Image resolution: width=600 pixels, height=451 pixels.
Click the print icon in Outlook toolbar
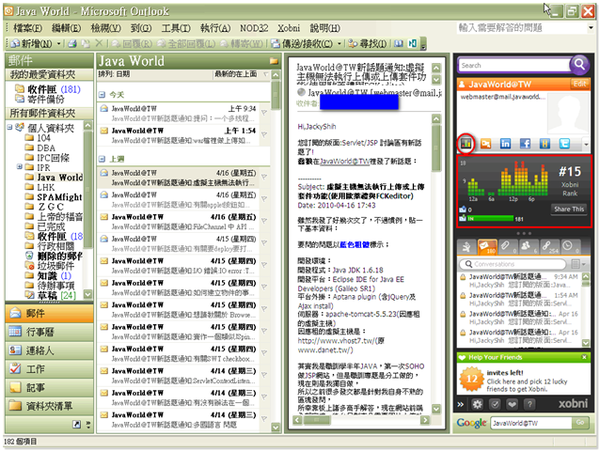coord(72,44)
